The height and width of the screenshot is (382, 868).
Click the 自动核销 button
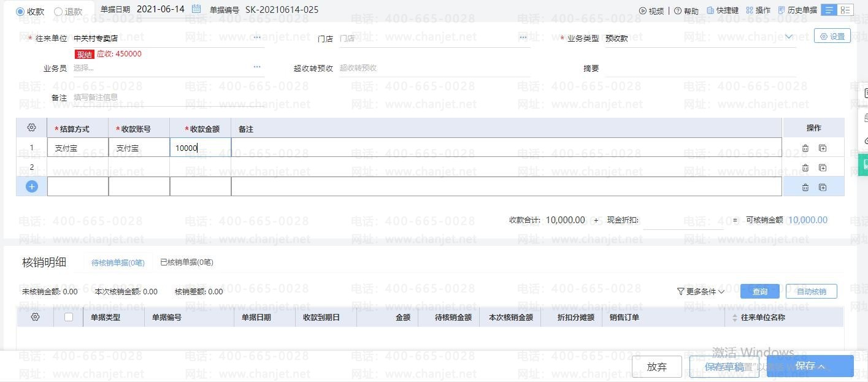[x=811, y=291]
